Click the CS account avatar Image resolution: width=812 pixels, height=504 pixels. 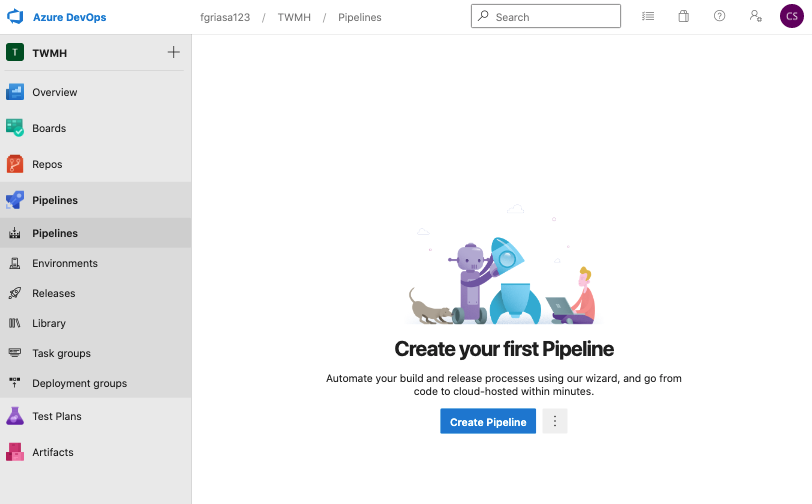790,17
